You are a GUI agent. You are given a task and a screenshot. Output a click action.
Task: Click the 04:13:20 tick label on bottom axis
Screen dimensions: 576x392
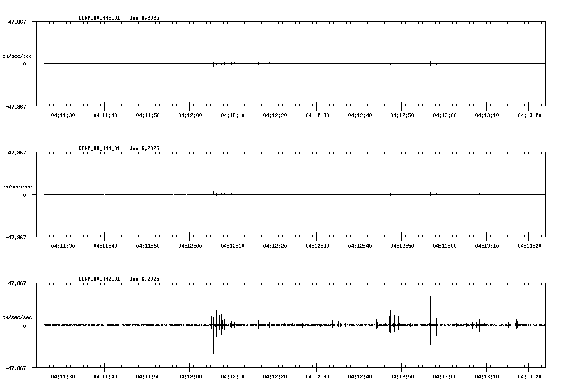click(x=530, y=376)
